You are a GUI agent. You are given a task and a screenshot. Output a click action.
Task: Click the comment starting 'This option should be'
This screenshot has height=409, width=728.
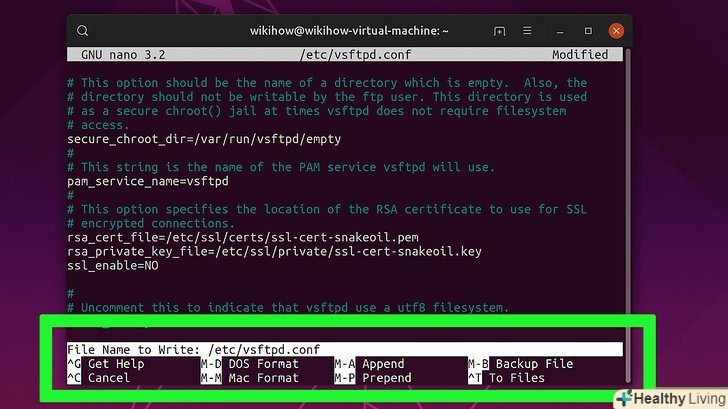(x=327, y=83)
